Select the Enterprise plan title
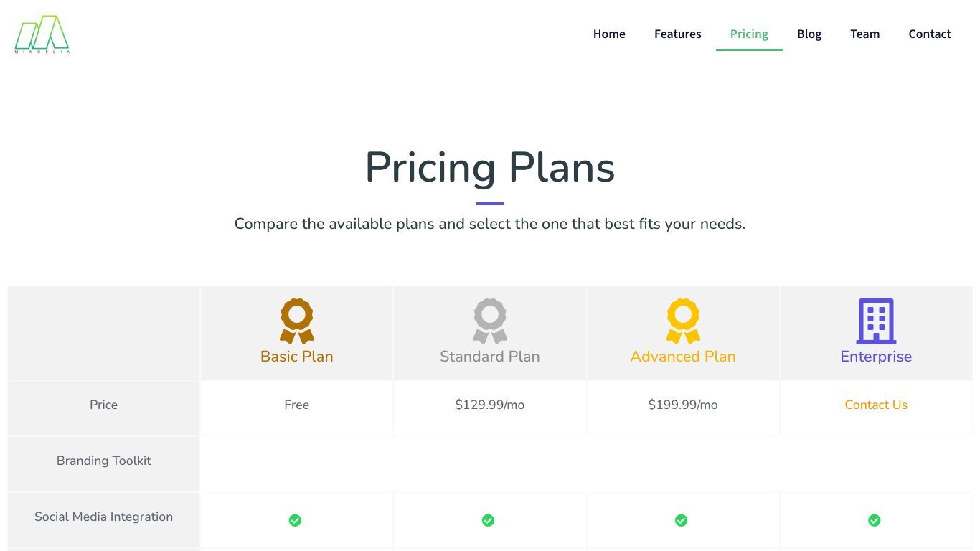The image size is (980, 551). [x=876, y=357]
